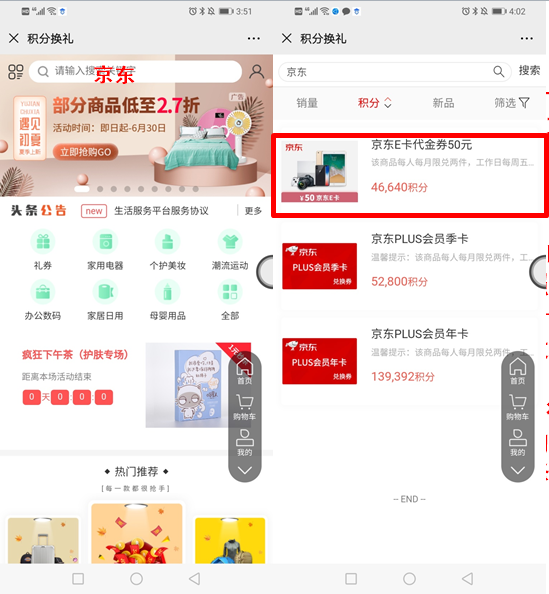This screenshot has height=594, width=549.
Task: Open the 家用电器 category icon
Action: 105,242
